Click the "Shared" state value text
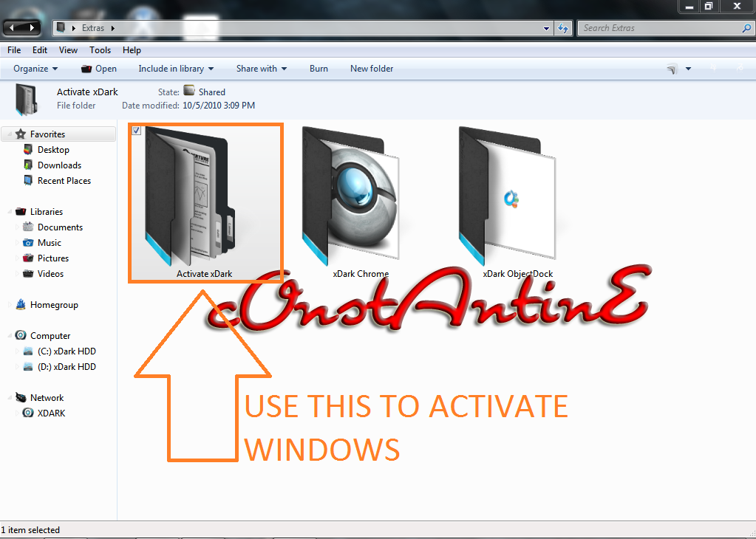 [211, 92]
